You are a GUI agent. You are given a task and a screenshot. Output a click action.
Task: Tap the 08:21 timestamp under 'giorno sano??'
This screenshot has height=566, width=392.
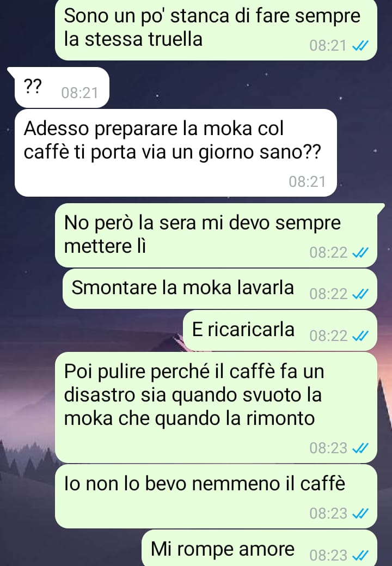click(x=307, y=181)
